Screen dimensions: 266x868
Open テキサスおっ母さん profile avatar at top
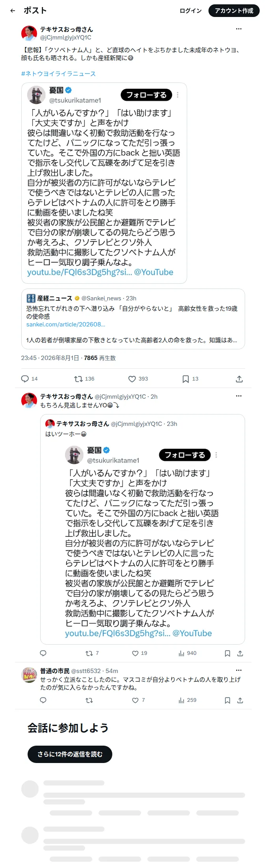29,33
